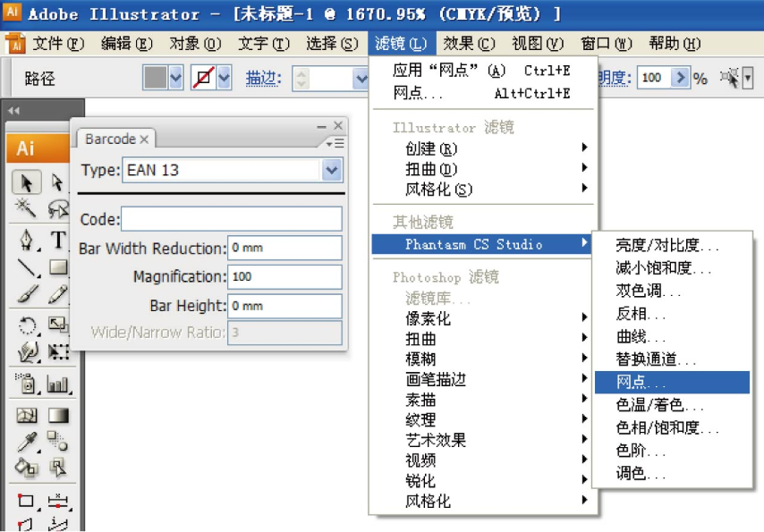The image size is (764, 532).
Task: Open the stroke weight dropdown
Action: tap(361, 78)
